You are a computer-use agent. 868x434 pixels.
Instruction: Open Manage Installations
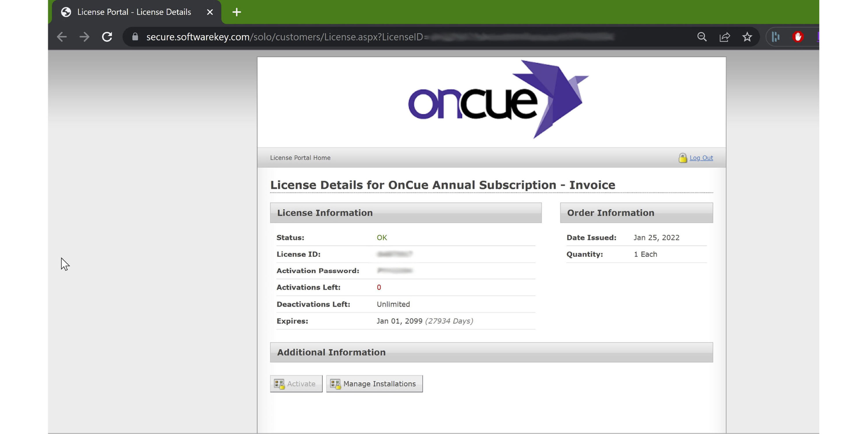pyautogui.click(x=374, y=383)
